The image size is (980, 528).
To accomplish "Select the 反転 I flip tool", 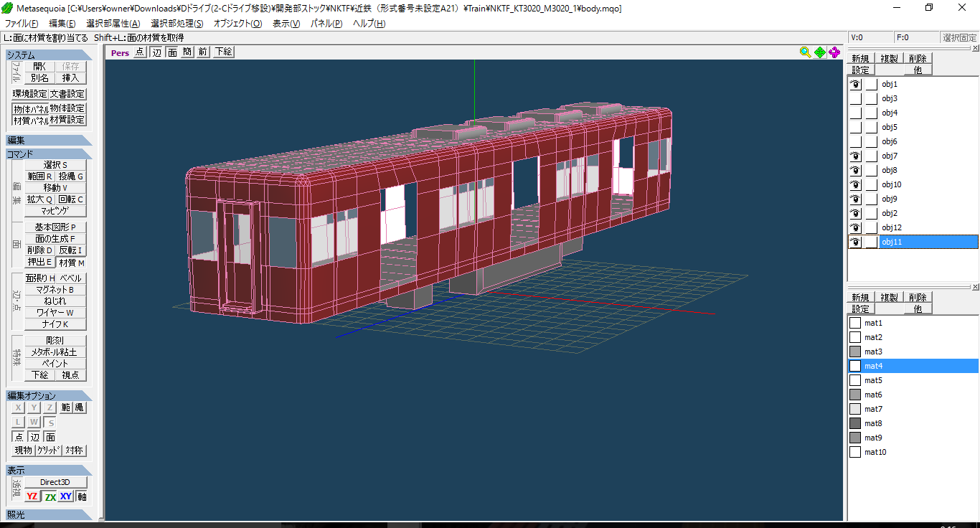I will 71,250.
